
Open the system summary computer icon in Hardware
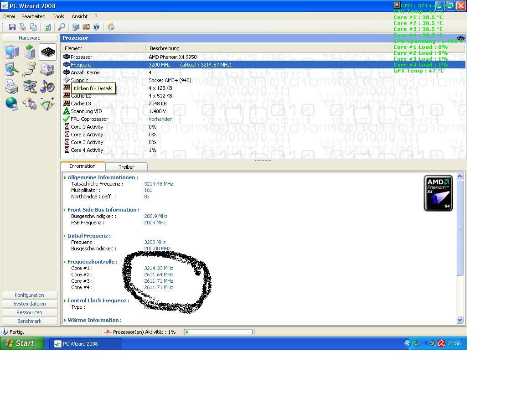click(x=12, y=52)
